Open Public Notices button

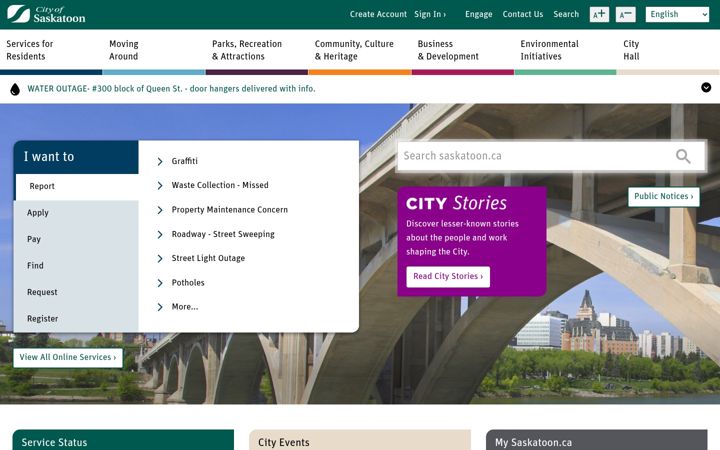664,197
